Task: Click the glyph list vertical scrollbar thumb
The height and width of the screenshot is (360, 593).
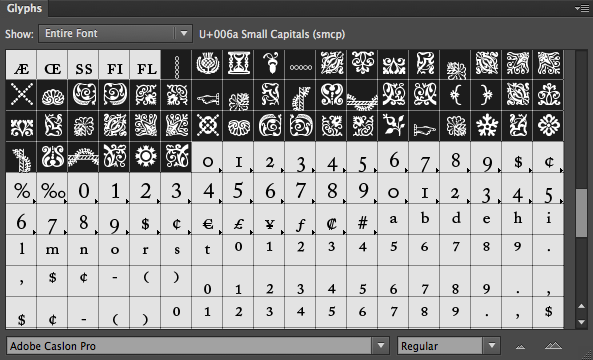Action: pyautogui.click(x=581, y=213)
